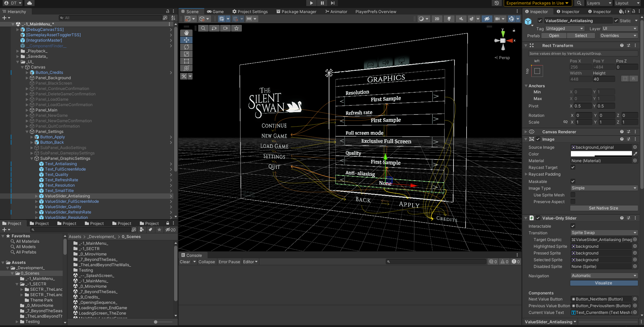Uncheck the Maskable checkbox
Viewport: 644px width, 327px height.
(x=573, y=181)
